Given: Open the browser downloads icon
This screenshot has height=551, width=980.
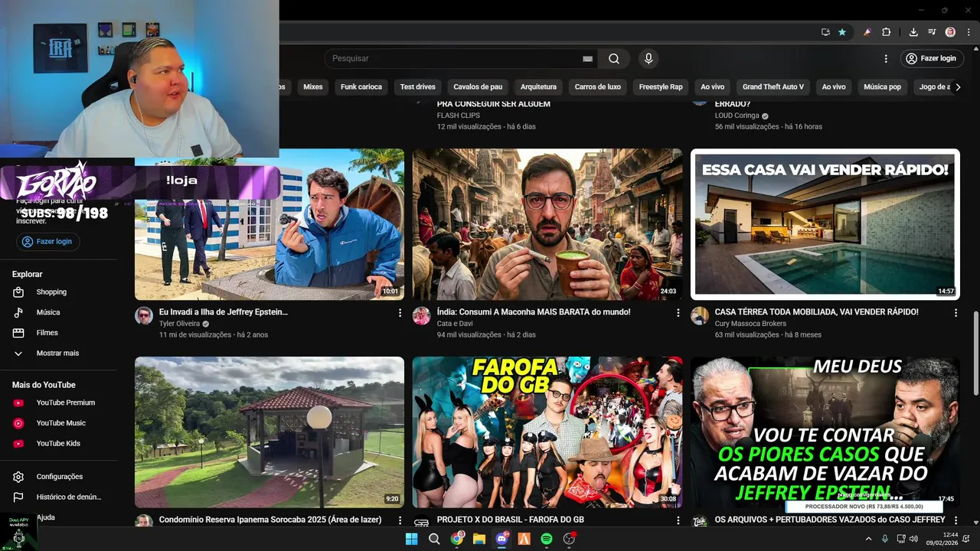Looking at the screenshot, I should 913,32.
